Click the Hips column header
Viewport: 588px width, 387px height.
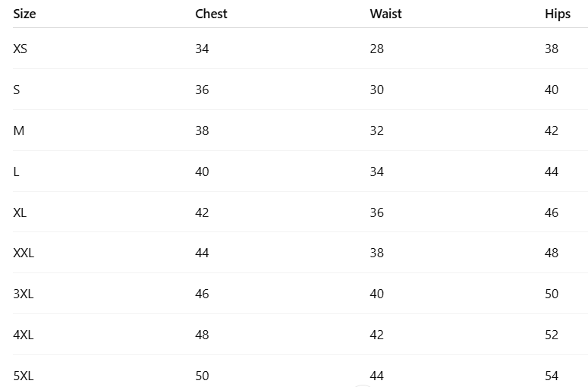(558, 14)
